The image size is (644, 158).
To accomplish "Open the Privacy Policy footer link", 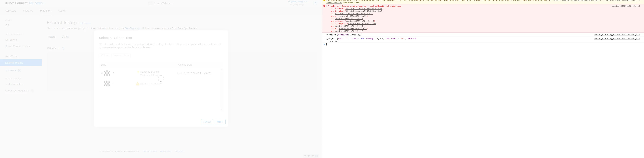I will [166, 151].
